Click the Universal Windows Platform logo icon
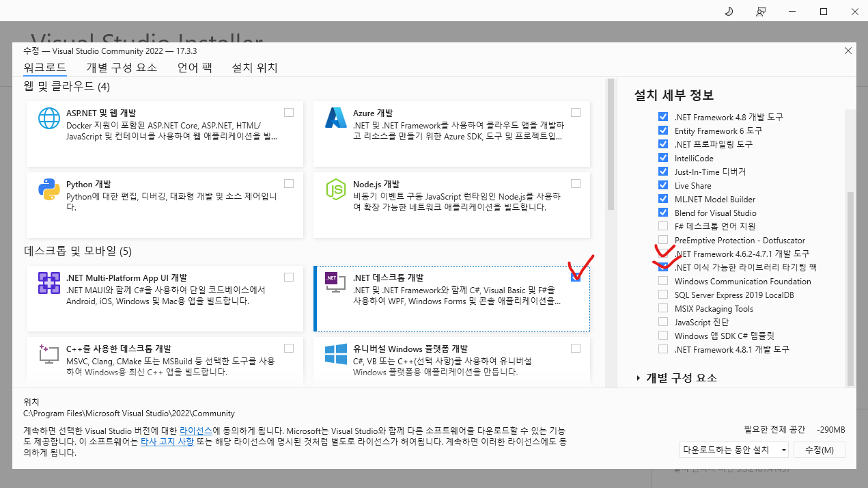The image size is (868, 488). (336, 353)
